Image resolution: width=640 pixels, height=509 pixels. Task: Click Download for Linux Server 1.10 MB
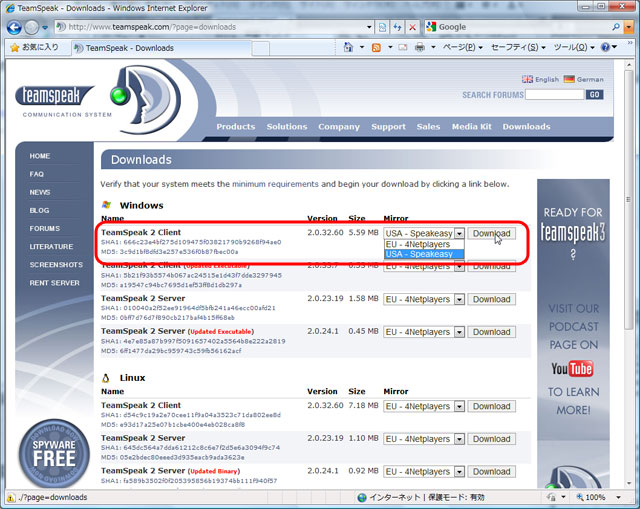point(491,439)
